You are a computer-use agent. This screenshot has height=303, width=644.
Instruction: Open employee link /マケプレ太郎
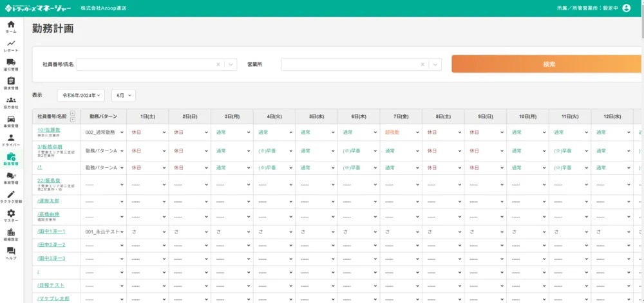pos(53,298)
